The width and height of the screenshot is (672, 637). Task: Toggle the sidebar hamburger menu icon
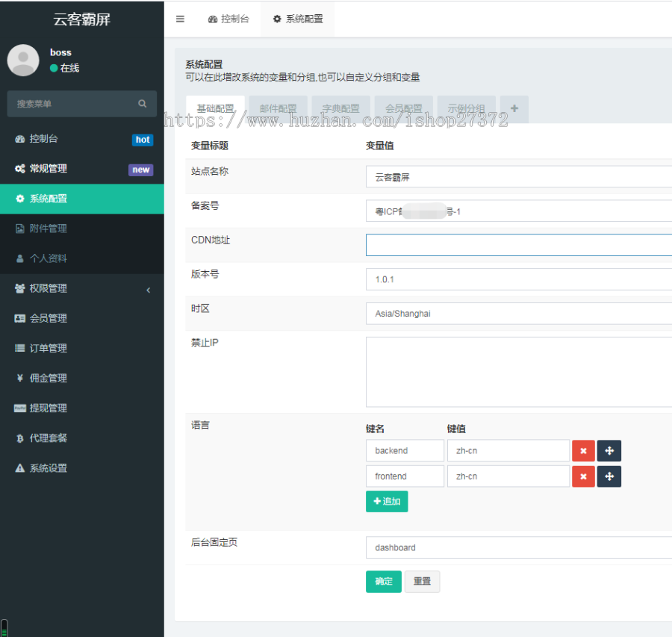coord(180,19)
